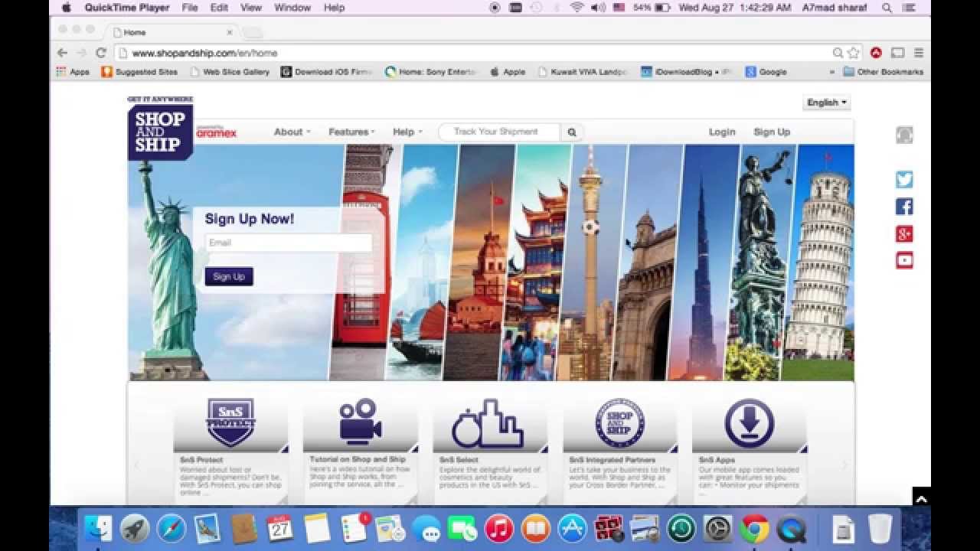Screen dimensions: 980x551
Task: Click the scroll-to-top arrow button
Action: click(x=921, y=498)
